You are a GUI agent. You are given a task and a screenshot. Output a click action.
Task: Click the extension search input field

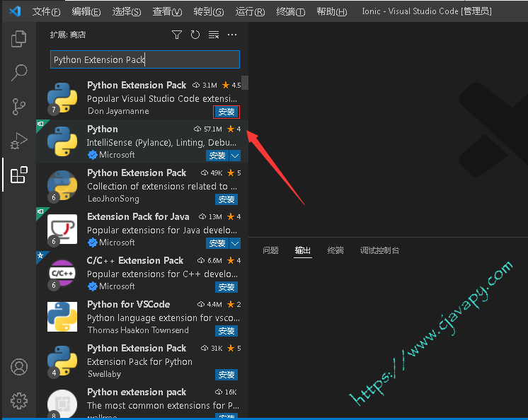coord(145,59)
